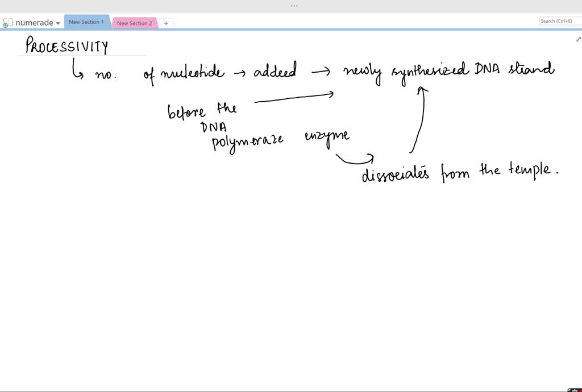Switch to the New Section 2 tab

pos(135,23)
